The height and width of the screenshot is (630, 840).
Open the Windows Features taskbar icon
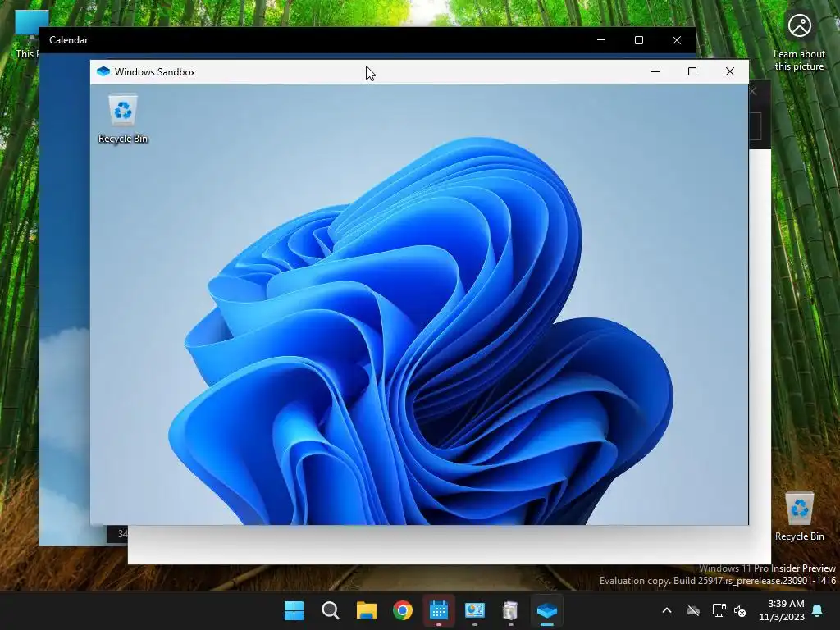pos(510,610)
